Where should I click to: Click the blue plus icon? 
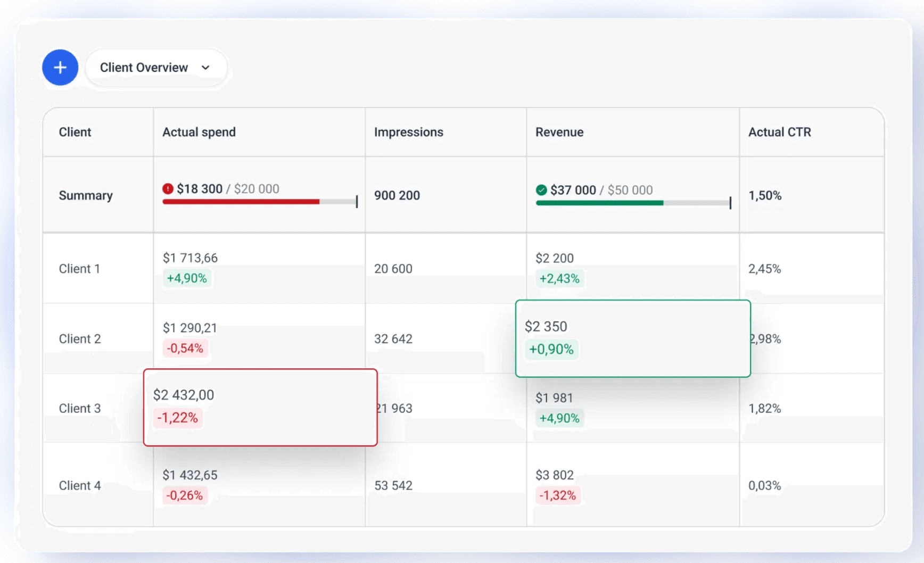pos(60,68)
